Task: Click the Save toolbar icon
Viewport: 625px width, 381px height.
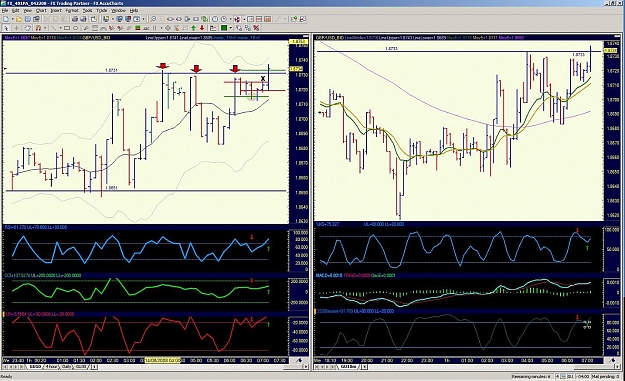Action: click(x=28, y=19)
